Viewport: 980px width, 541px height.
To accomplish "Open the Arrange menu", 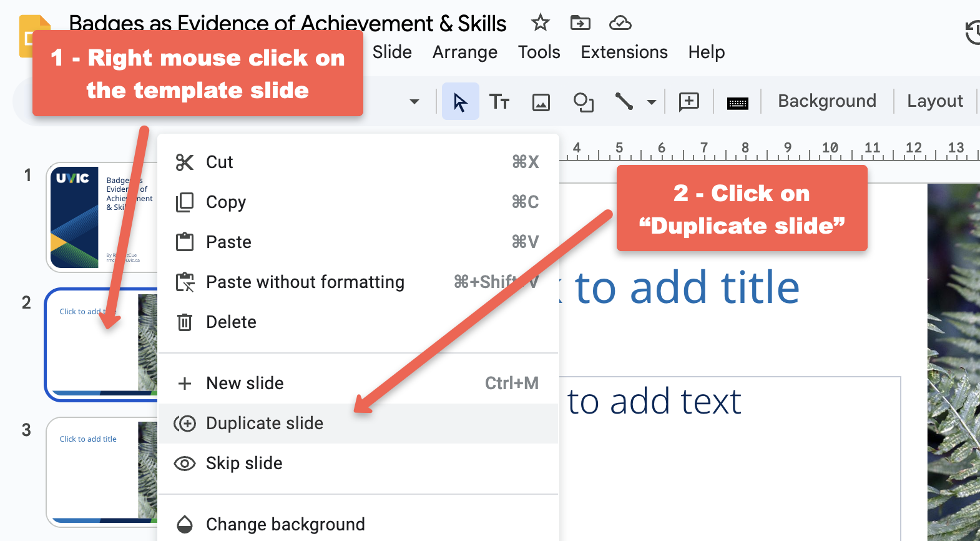I will [x=465, y=52].
